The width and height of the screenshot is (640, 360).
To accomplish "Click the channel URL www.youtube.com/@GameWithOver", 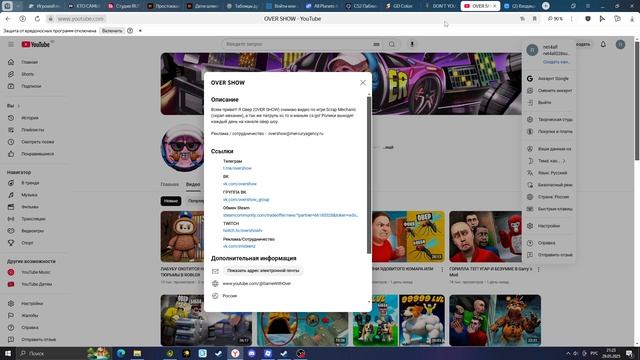I will pyautogui.click(x=257, y=283).
